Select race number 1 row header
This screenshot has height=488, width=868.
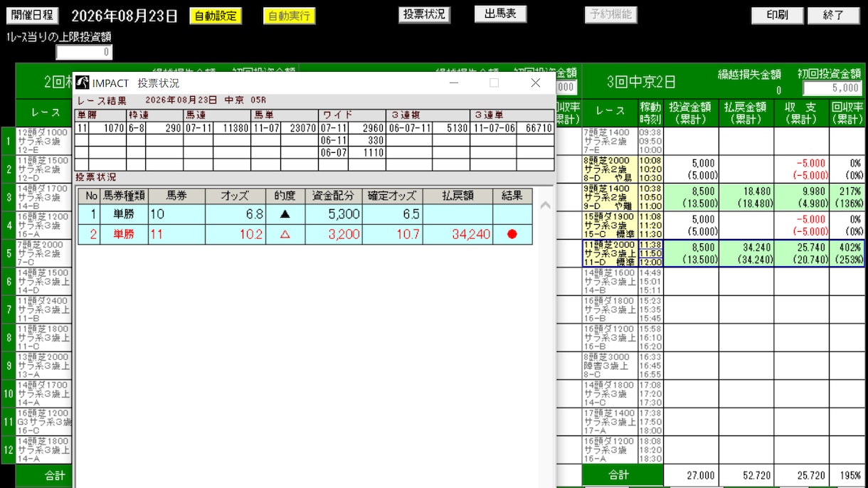pos(9,142)
